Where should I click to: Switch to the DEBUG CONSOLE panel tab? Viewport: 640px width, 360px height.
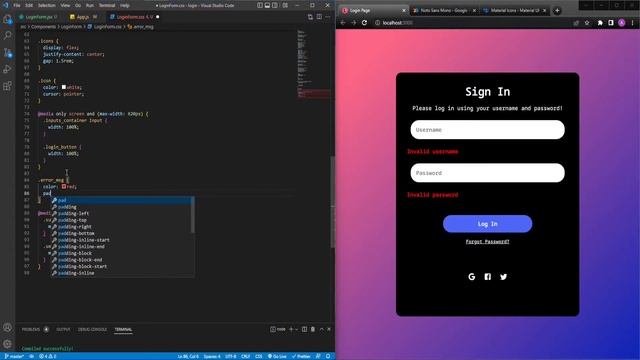point(92,329)
